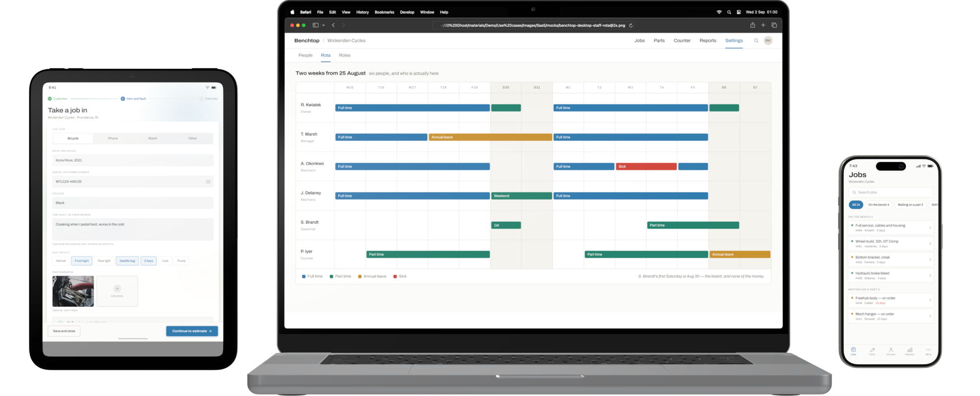Click the Save and close button
This screenshot has width=980, height=396.
click(x=64, y=331)
